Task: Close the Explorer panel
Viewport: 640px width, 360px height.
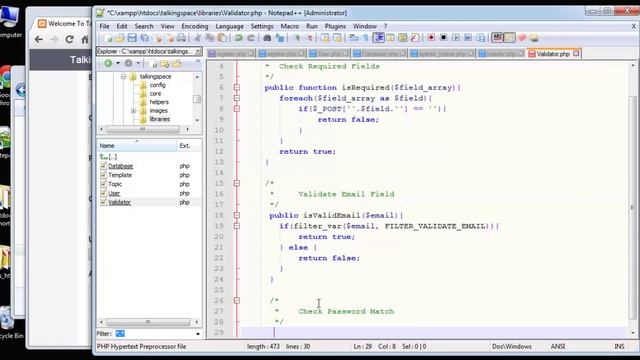Action: 198,51
